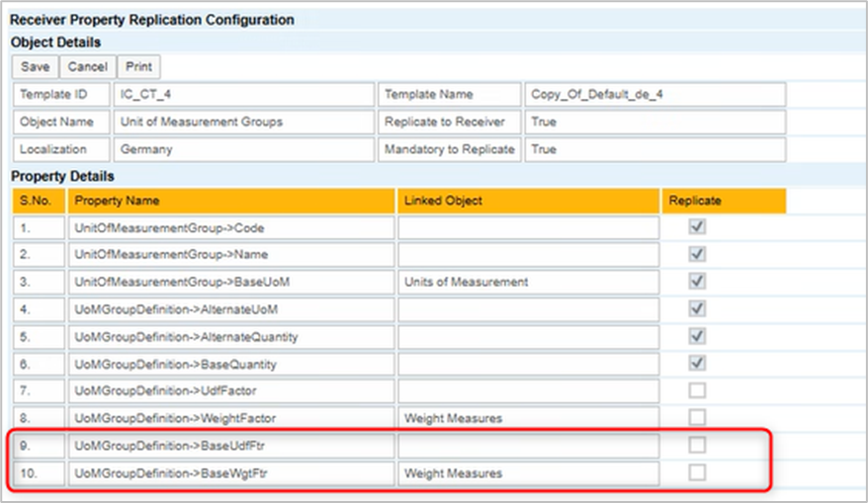Check Replicate for UoMGroupDefinition->BaseWgtFtr
Image resolution: width=868 pixels, height=503 pixels.
[x=698, y=473]
